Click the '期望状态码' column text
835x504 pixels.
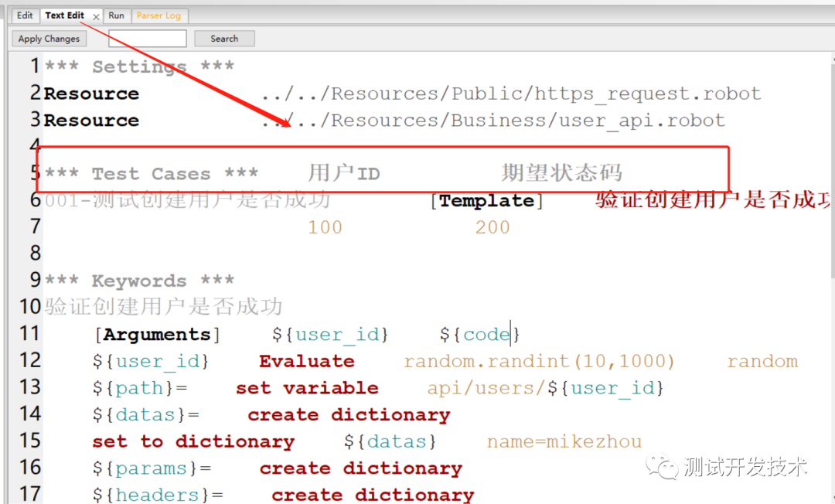pyautogui.click(x=562, y=172)
